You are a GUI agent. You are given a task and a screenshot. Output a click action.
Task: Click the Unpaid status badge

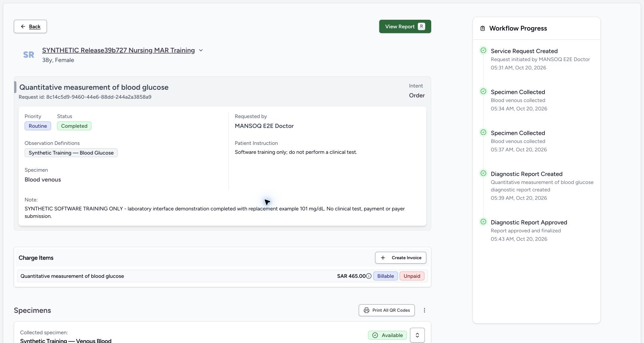(412, 276)
